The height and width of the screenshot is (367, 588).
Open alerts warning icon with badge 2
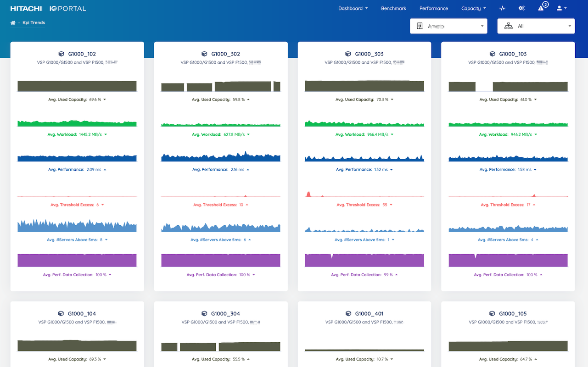click(541, 8)
